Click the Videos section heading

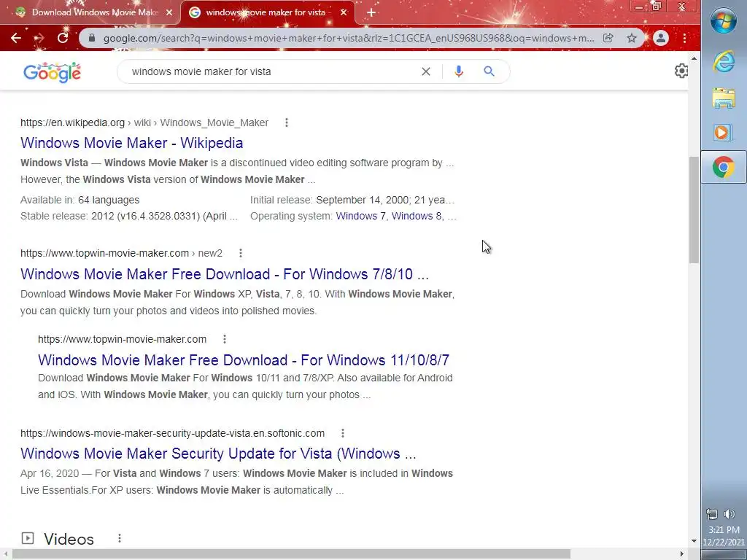[69, 539]
